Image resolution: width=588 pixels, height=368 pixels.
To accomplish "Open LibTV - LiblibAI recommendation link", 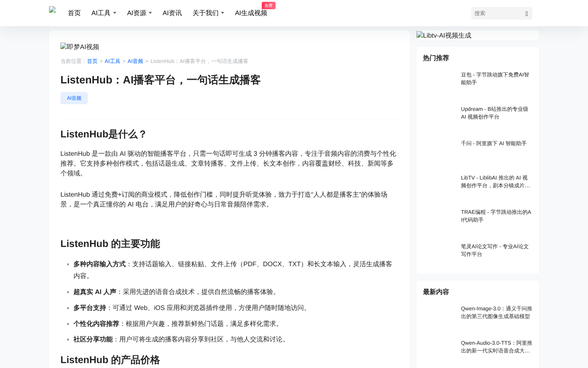I will point(496,182).
